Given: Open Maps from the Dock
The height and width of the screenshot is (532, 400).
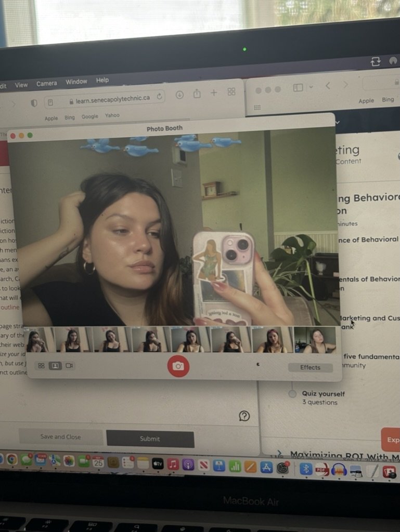Looking at the screenshot, I should pyautogui.click(x=55, y=461).
